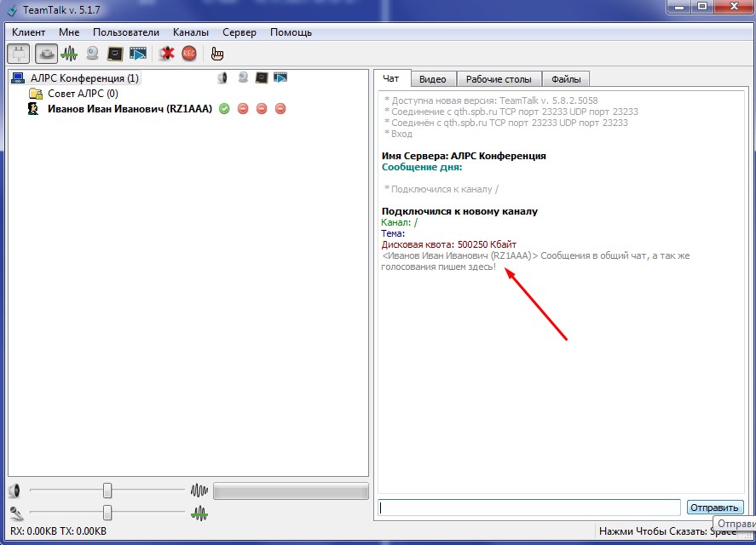
Task: Click the Connect plug icon in toolbar
Action: [18, 54]
